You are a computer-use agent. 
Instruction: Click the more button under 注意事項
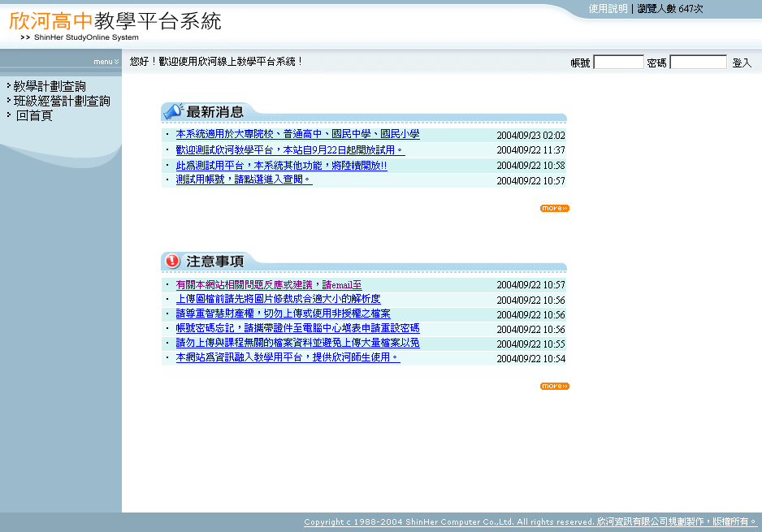554,387
